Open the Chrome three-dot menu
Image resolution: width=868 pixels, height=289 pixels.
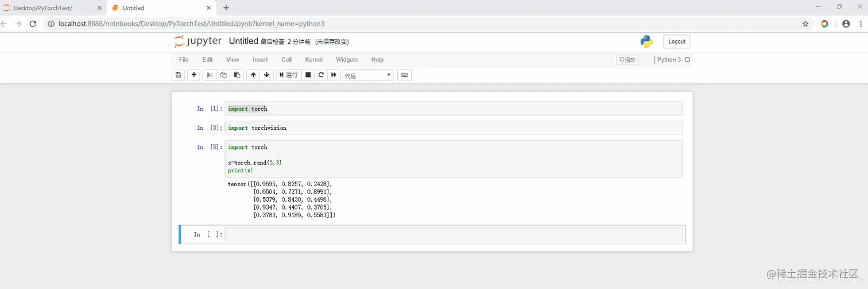point(861,24)
